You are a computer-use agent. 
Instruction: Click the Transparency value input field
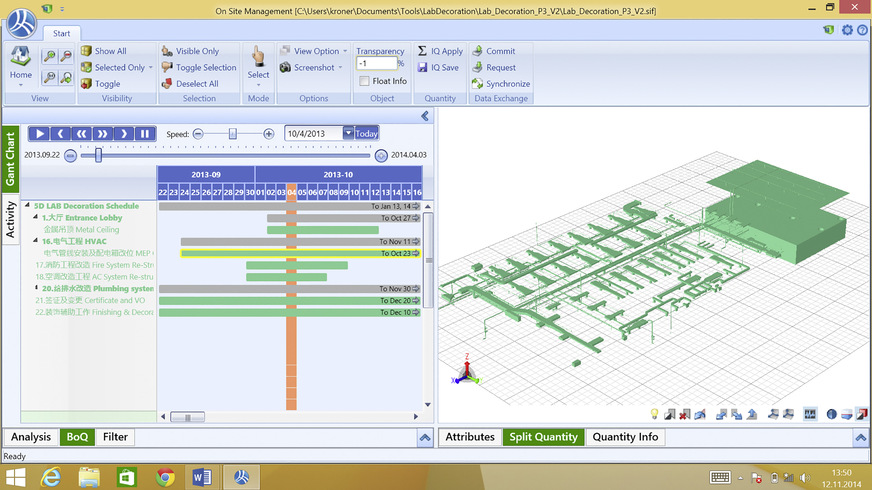coord(376,64)
